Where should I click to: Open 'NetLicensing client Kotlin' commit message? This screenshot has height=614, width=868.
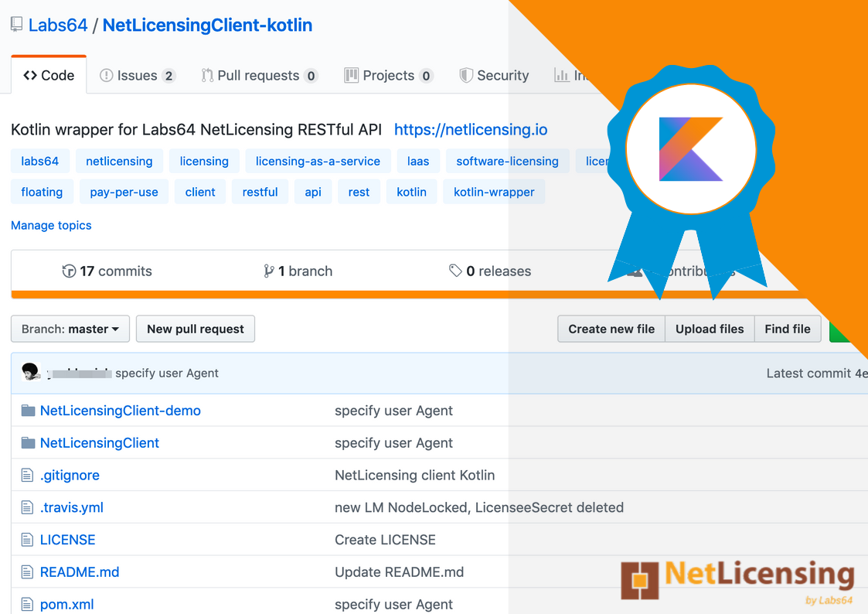pyautogui.click(x=414, y=475)
